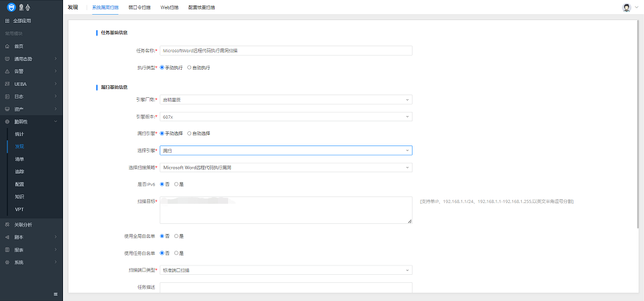
Task: Click the 关联分析 icon in sidebar
Action: [7, 225]
